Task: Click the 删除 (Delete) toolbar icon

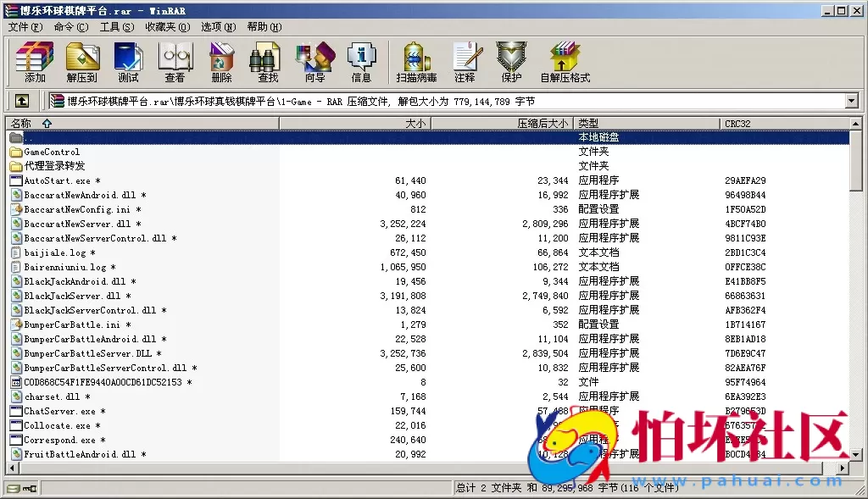Action: pyautogui.click(x=220, y=61)
